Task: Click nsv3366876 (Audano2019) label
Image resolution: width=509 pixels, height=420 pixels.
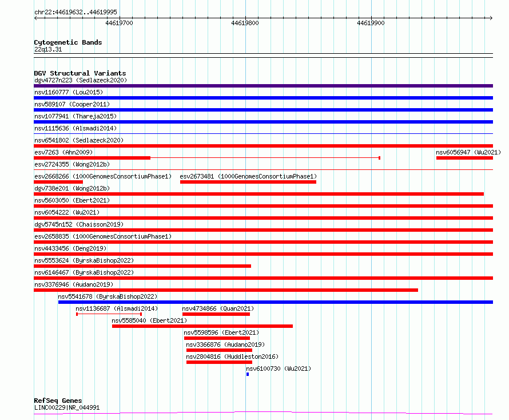Action: pyautogui.click(x=225, y=344)
